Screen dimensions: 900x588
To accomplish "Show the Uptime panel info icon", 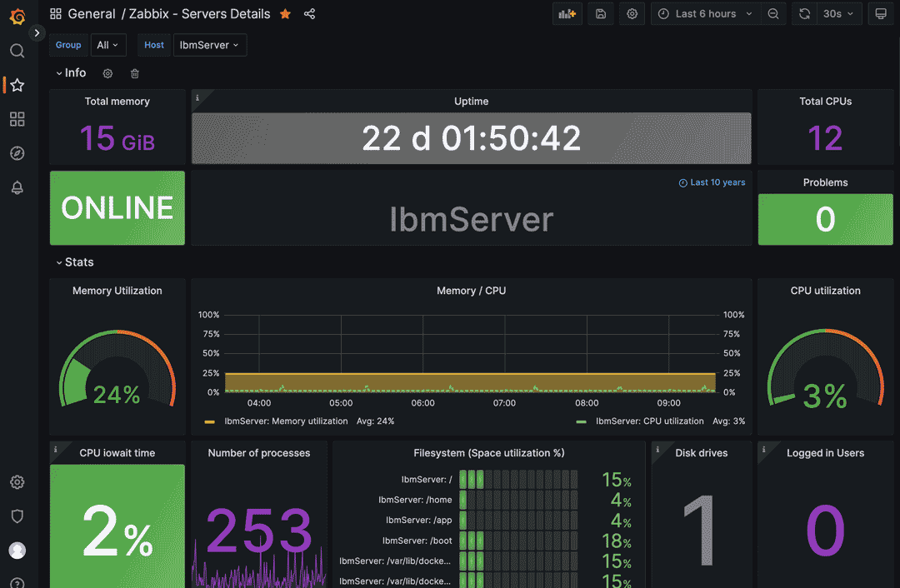I will 197,97.
